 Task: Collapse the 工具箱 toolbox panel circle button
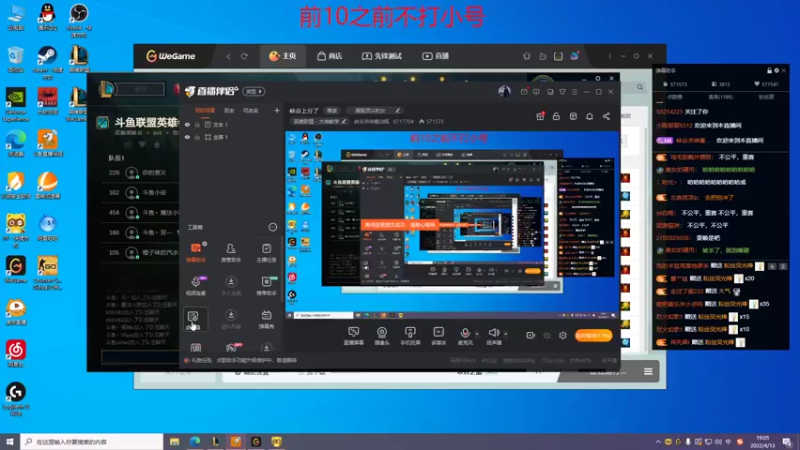click(272, 227)
